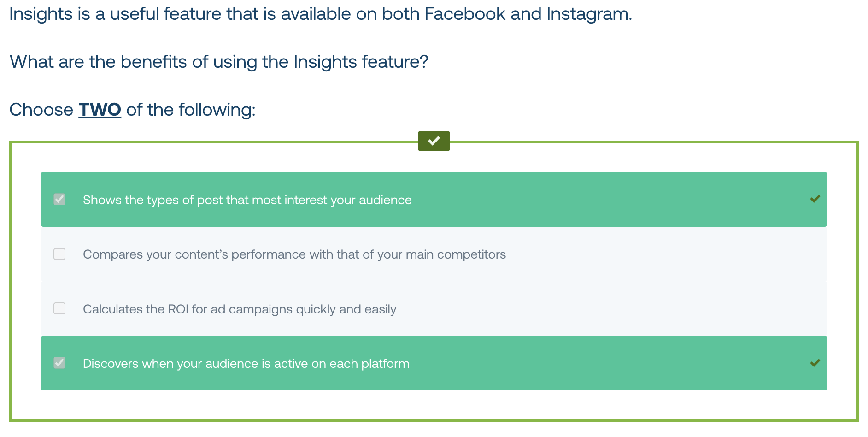Click the tick icon beside the audience-interest answer
This screenshot has width=868, height=437.
coord(815,199)
